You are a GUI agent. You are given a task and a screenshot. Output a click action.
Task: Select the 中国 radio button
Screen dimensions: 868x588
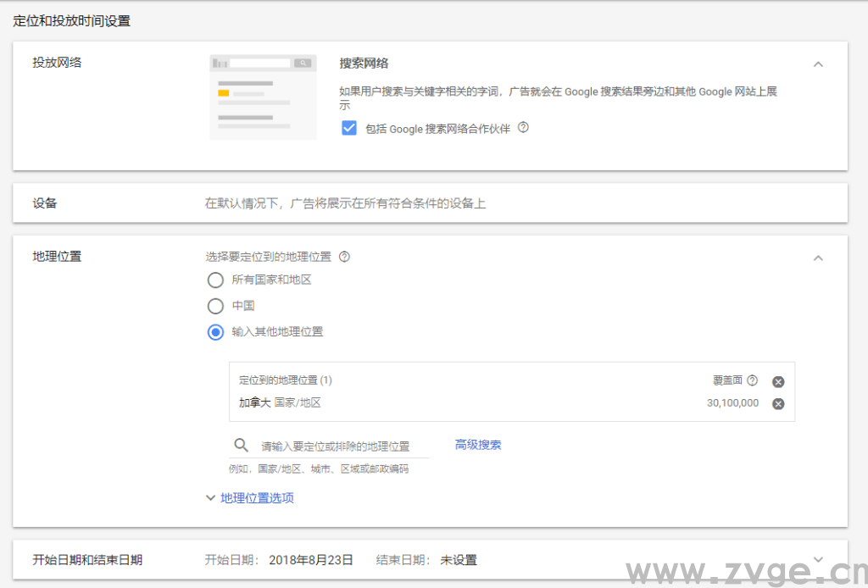214,307
